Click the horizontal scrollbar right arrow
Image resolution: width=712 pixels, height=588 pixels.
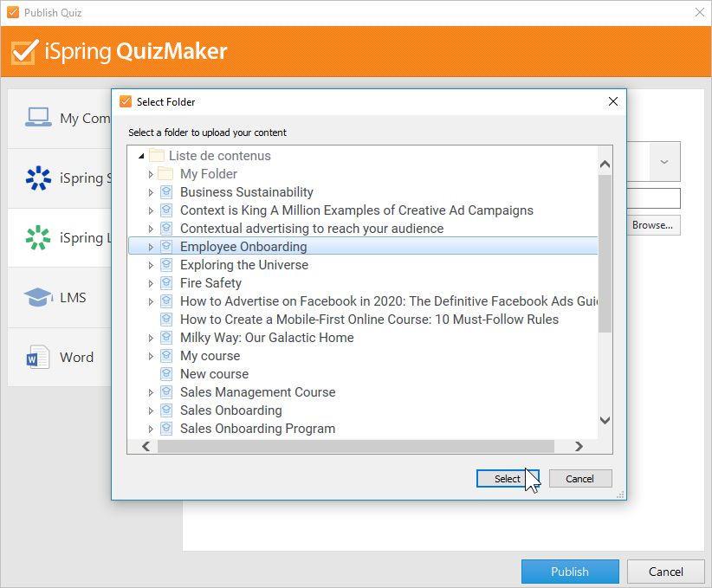pyautogui.click(x=579, y=446)
